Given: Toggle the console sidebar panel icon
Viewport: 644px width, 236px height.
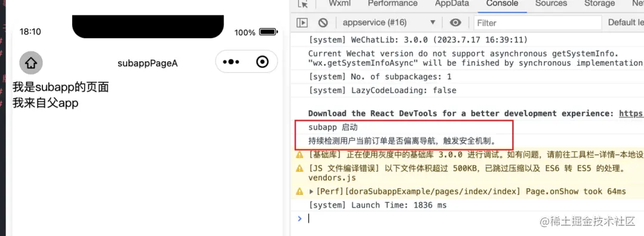Looking at the screenshot, I should pyautogui.click(x=302, y=23).
